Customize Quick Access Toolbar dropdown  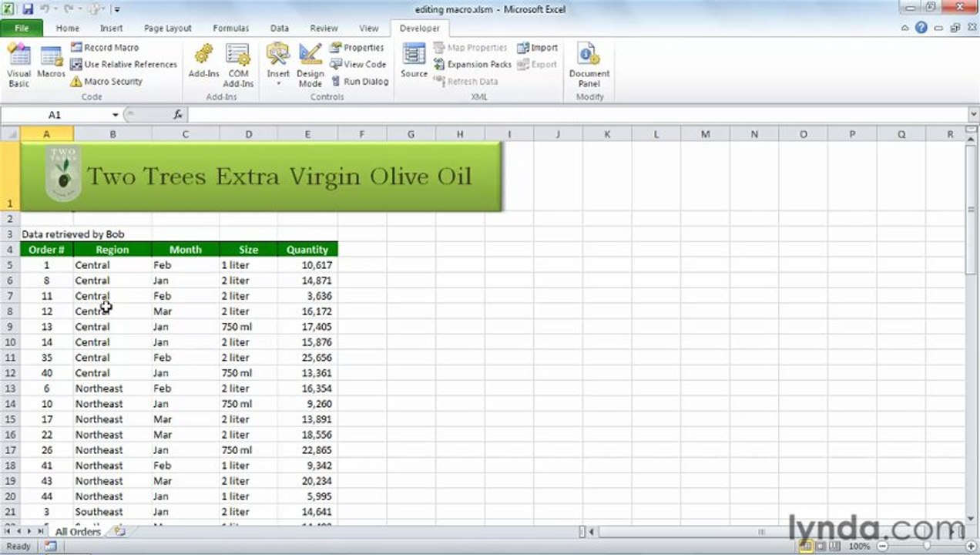117,9
